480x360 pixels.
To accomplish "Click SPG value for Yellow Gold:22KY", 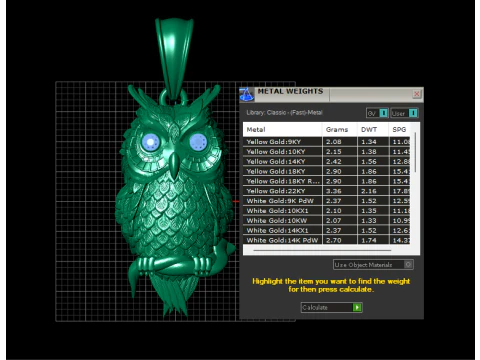I will coord(401,191).
